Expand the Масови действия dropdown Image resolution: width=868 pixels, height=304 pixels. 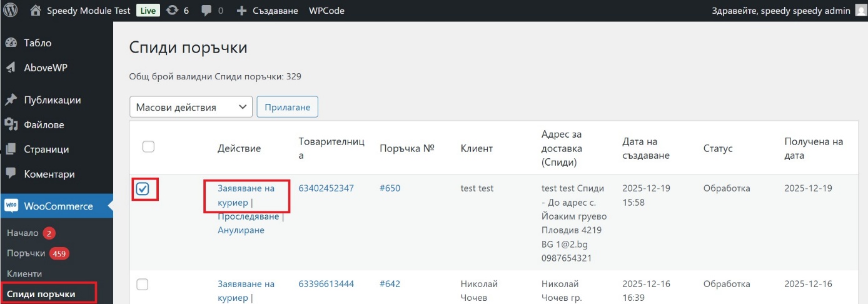tap(191, 107)
